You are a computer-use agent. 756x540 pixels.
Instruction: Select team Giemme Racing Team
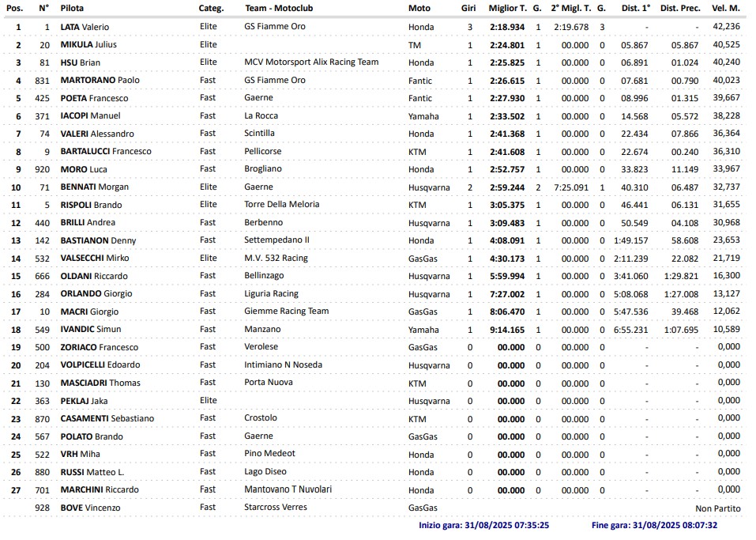click(287, 312)
